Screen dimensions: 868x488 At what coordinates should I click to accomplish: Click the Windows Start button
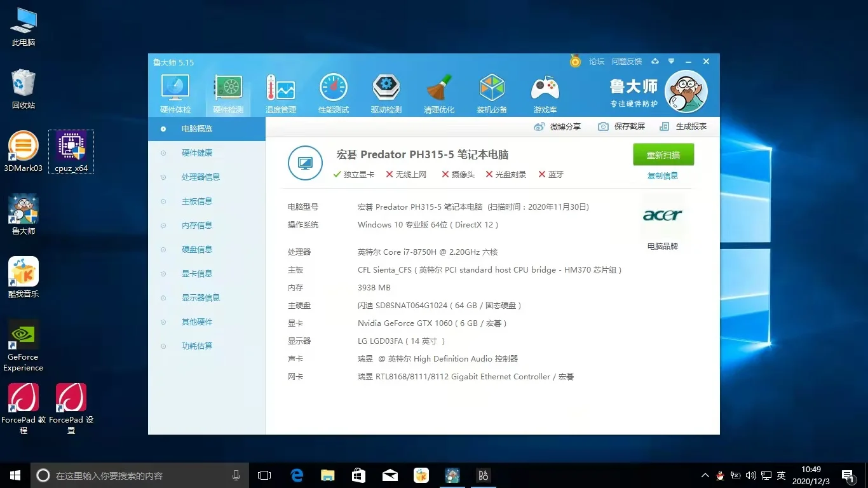pos(15,475)
